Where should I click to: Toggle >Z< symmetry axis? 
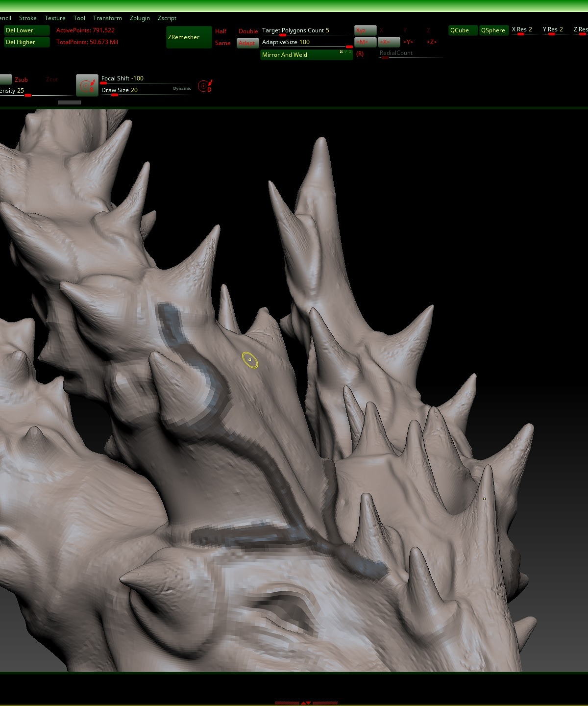(432, 42)
